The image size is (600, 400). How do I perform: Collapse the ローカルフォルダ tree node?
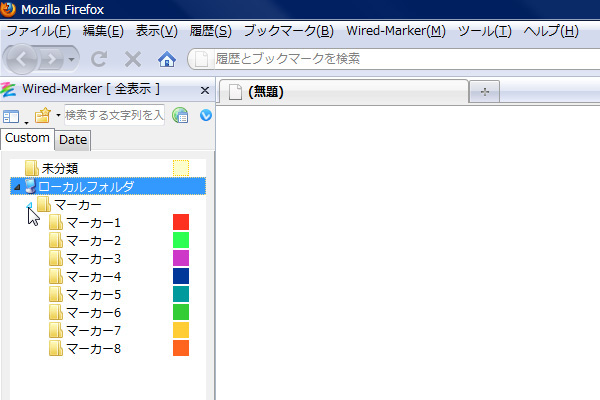tap(17, 187)
